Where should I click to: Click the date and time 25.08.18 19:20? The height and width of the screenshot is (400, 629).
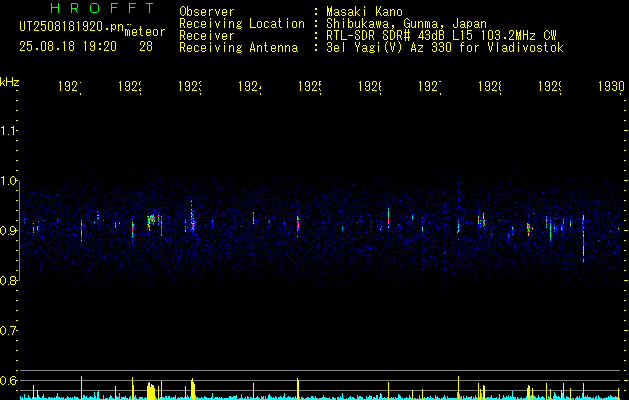(x=68, y=47)
